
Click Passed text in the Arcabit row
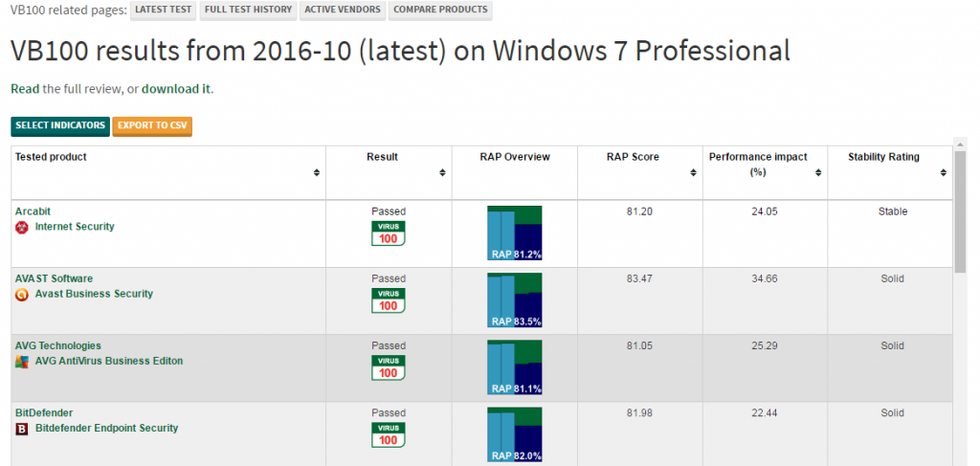pos(389,211)
